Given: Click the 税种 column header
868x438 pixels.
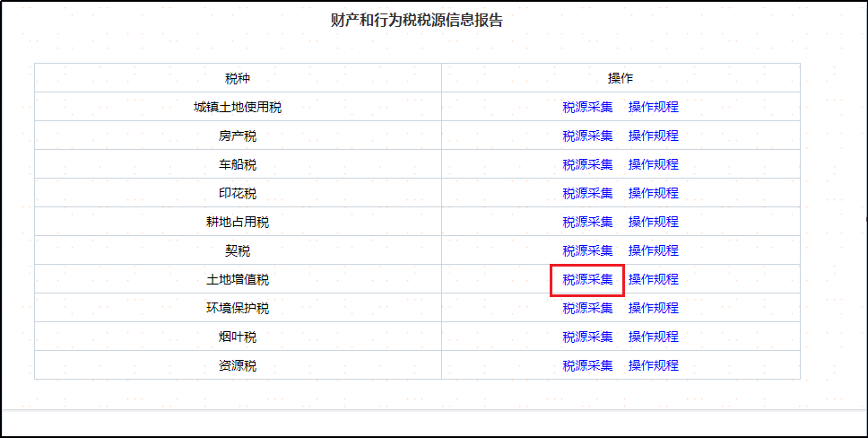Looking at the screenshot, I should click(238, 78).
